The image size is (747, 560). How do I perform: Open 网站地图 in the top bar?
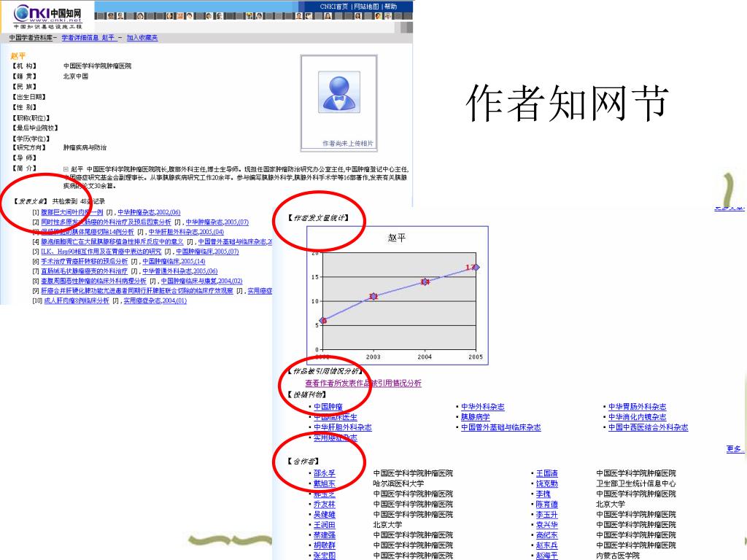tap(366, 7)
